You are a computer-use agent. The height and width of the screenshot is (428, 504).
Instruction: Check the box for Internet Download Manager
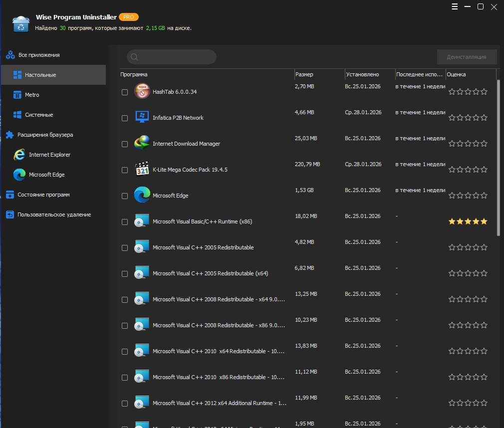click(x=125, y=144)
